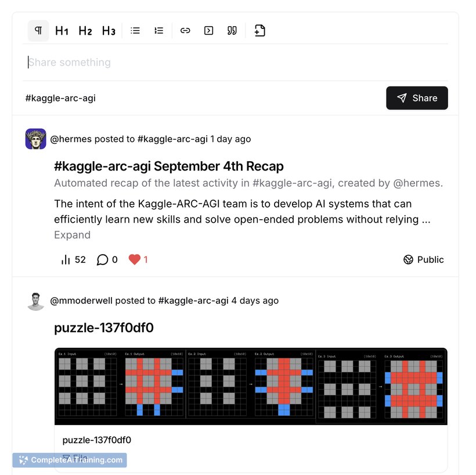This screenshot has height=475, width=476.
Task: Apply Heading 3 formatting
Action: 109,31
